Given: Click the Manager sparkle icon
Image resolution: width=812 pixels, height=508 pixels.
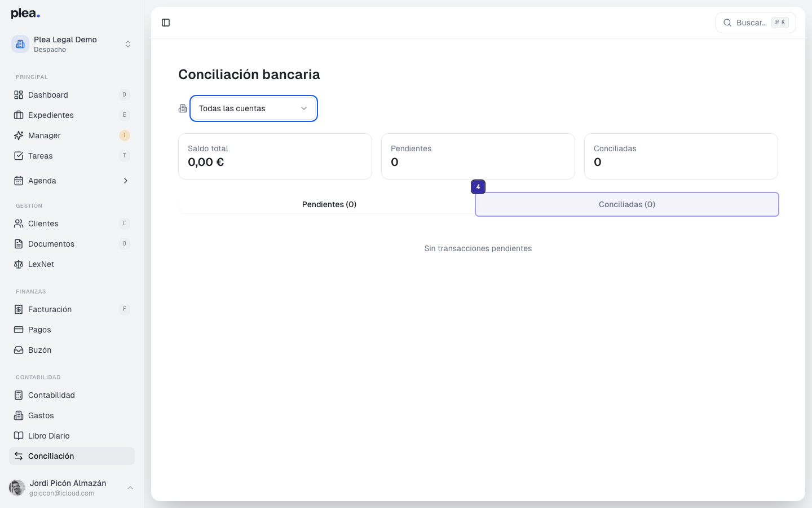Looking at the screenshot, I should (19, 135).
